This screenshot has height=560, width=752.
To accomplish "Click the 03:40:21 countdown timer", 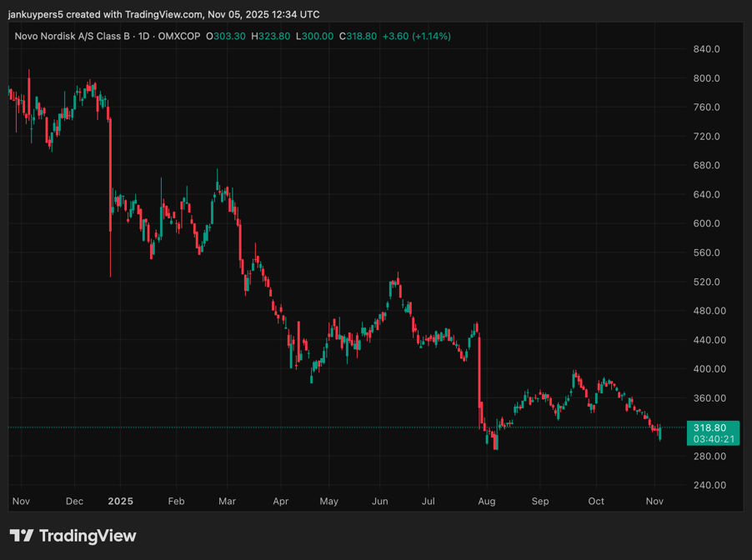I will point(713,439).
